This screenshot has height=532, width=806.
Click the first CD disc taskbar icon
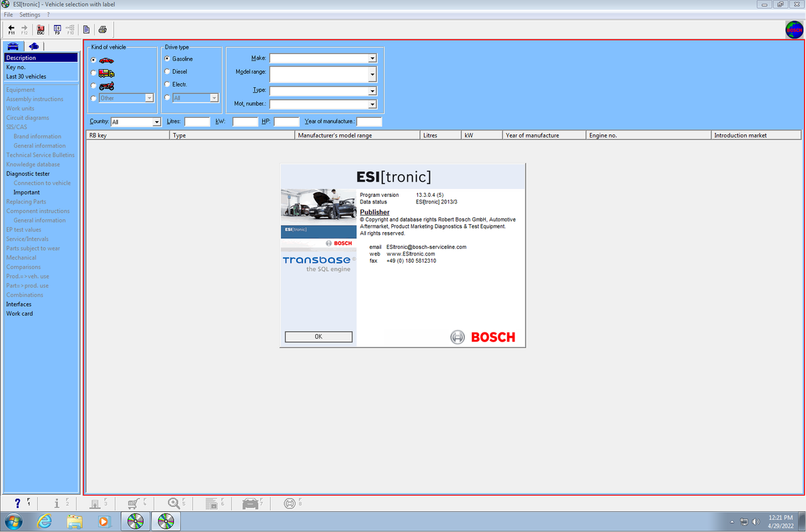(135, 521)
